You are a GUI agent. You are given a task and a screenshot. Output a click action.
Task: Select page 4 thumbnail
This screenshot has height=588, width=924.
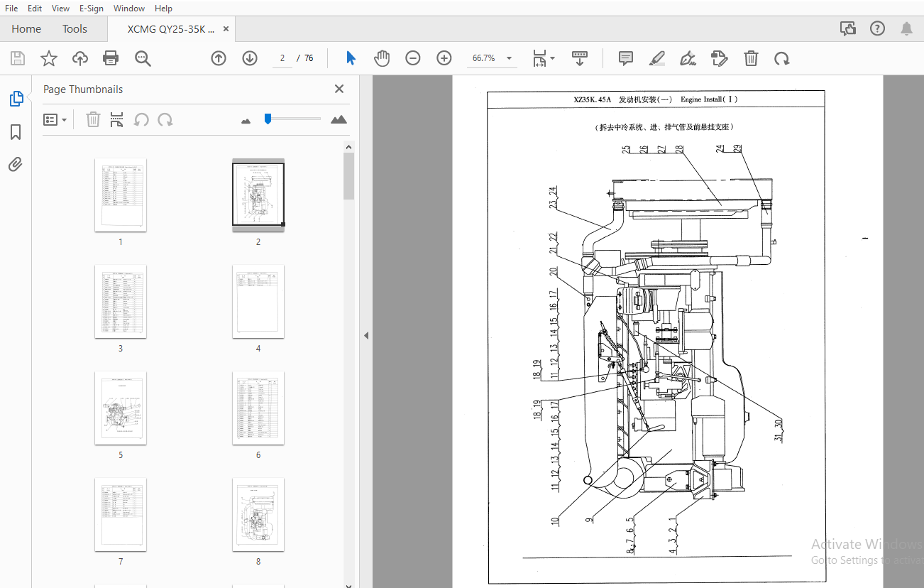tap(258, 302)
